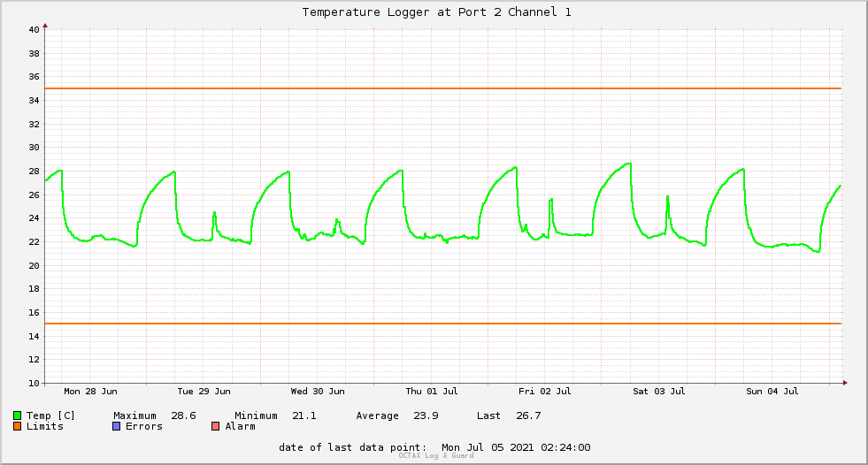Click the 'Minimum' statistic label
Screen dimensions: 868x465
click(x=256, y=415)
